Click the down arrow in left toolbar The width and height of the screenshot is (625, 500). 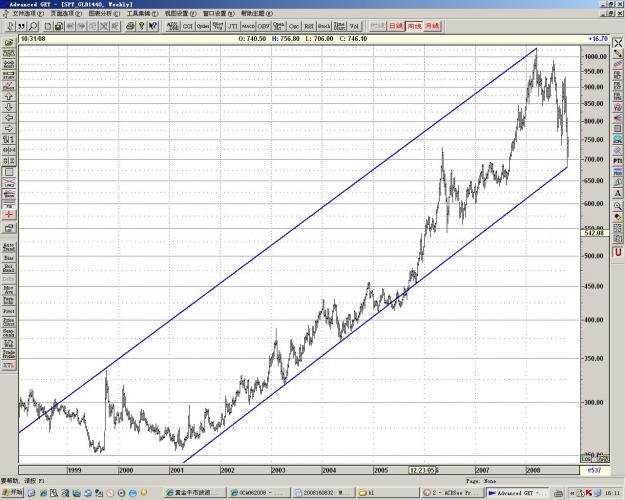point(9,107)
